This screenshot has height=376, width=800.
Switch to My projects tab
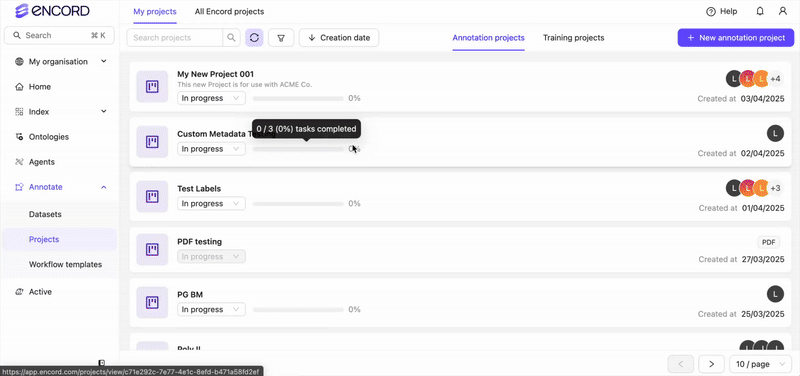point(155,11)
